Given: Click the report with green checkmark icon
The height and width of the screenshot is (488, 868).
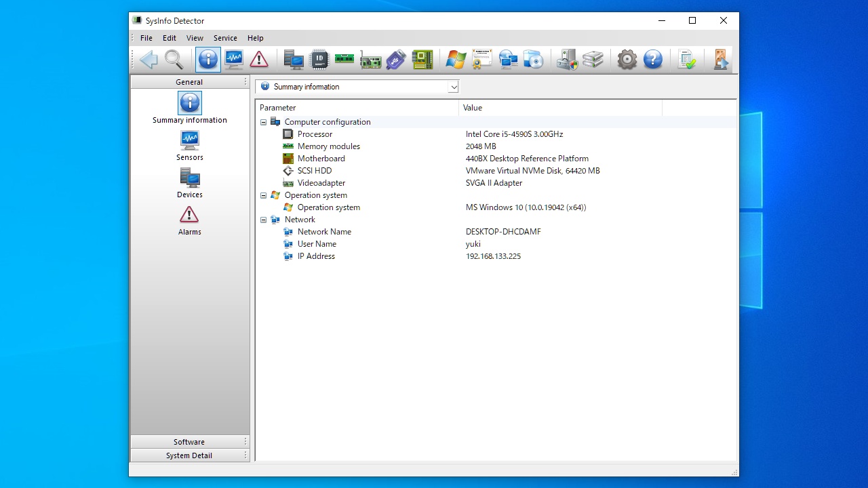Looking at the screenshot, I should (687, 60).
